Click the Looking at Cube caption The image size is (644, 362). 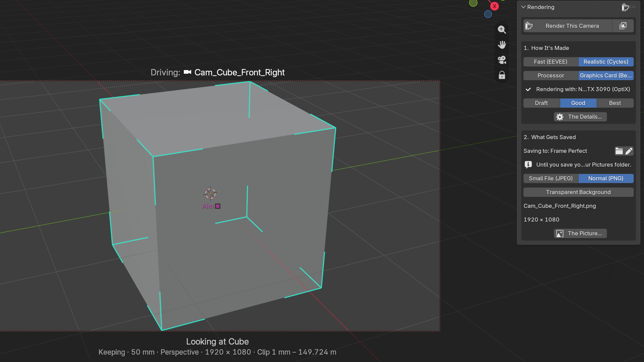(217, 342)
